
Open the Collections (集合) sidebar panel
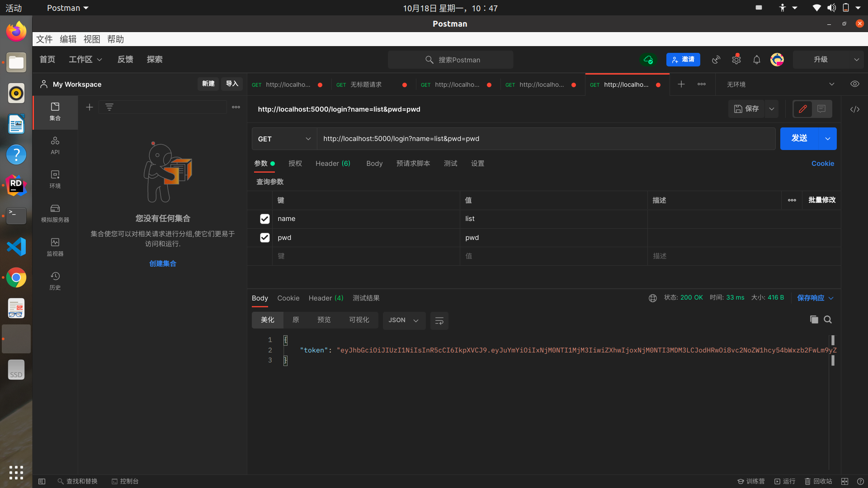point(55,112)
